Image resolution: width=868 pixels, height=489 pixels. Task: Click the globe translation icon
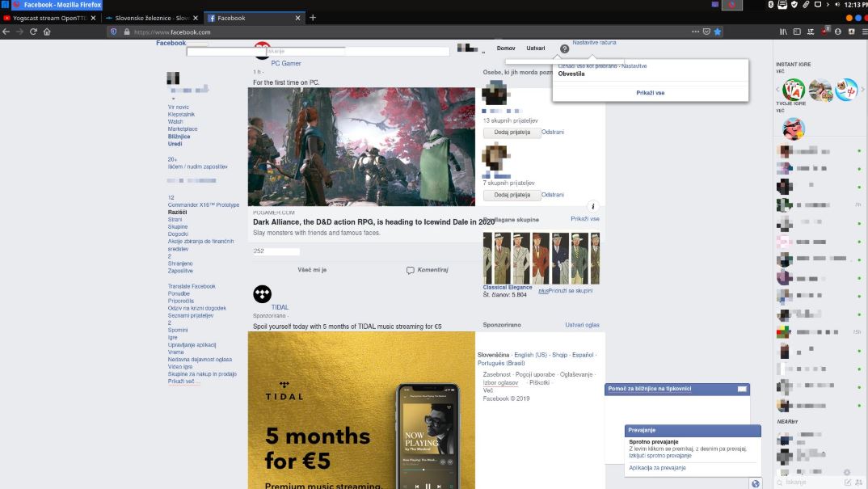click(x=756, y=483)
